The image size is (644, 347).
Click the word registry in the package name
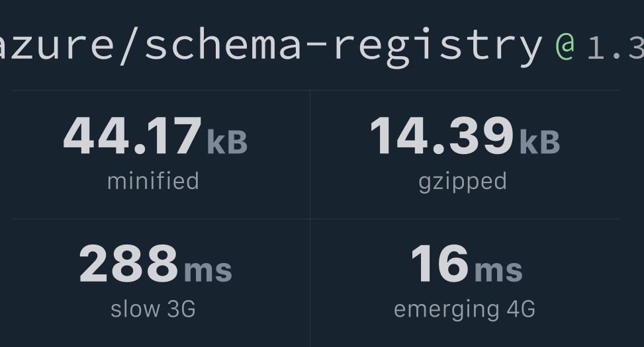pos(438,47)
